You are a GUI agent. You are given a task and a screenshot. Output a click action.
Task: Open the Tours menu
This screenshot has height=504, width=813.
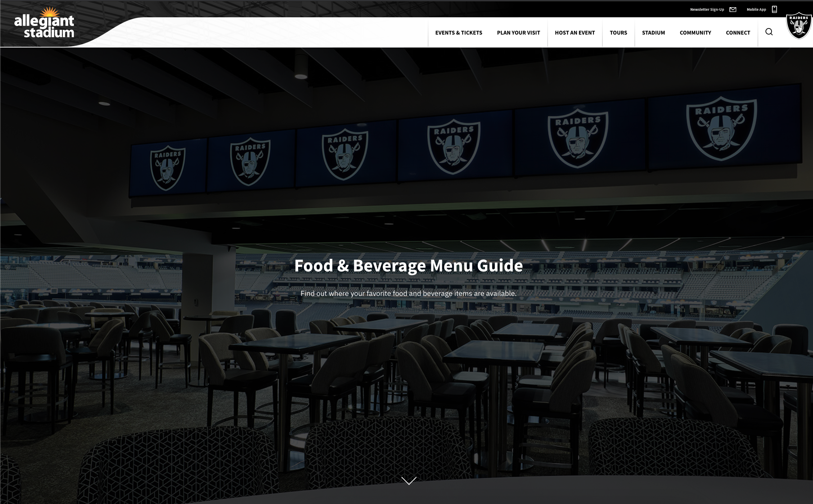coord(618,33)
